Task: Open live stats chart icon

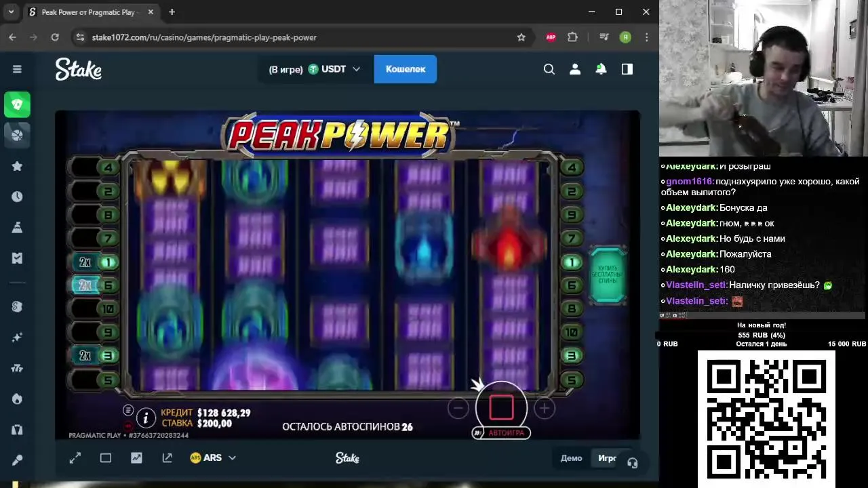Action: (136, 458)
